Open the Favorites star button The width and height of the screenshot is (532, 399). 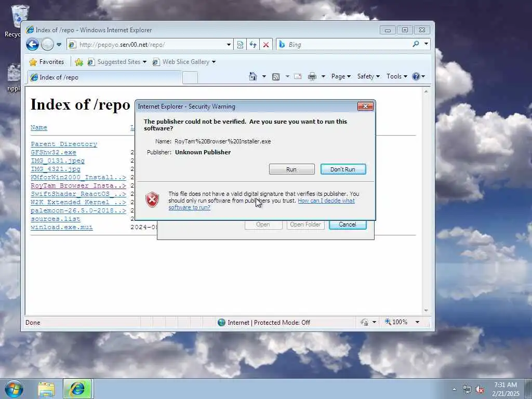[x=47, y=62]
